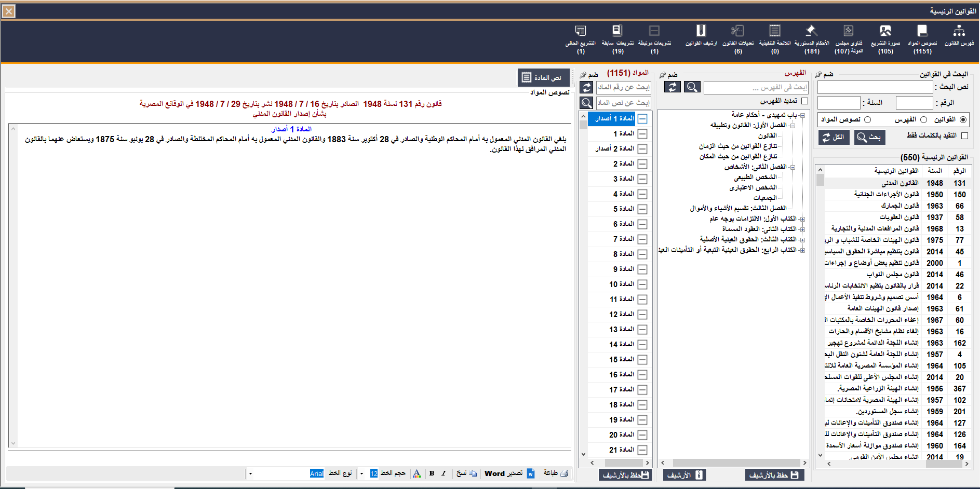Open current legislation (التشريع الحالى) icon
The width and height of the screenshot is (980, 489).
click(x=581, y=32)
